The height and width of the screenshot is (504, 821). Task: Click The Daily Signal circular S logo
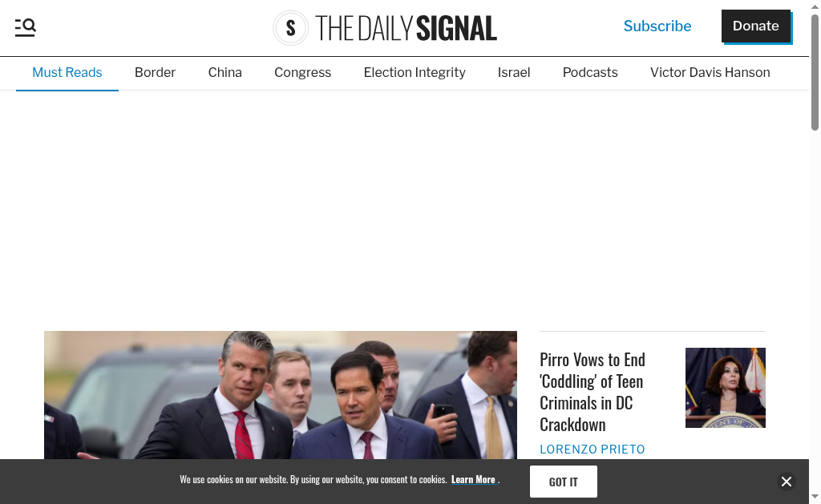click(x=290, y=28)
